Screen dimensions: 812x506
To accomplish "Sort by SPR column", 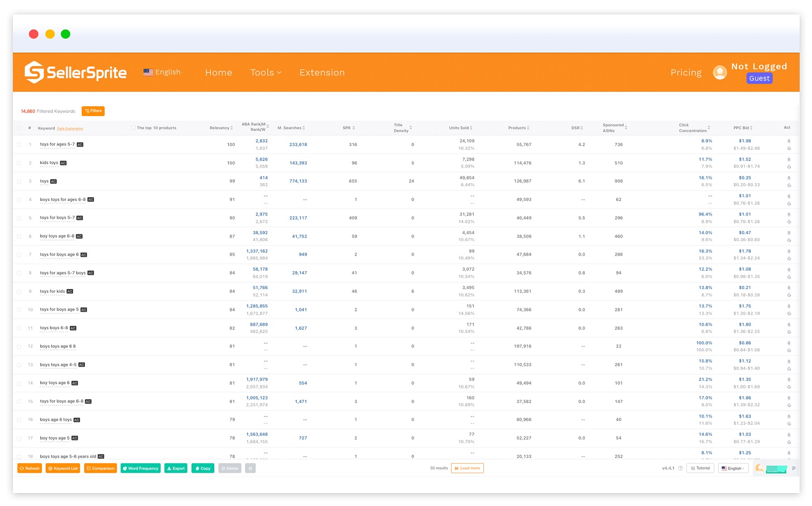I will [349, 128].
